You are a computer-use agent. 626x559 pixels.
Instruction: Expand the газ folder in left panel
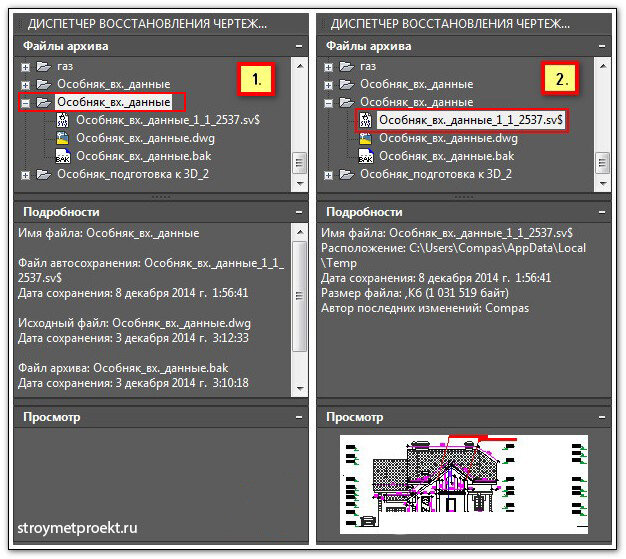point(26,67)
